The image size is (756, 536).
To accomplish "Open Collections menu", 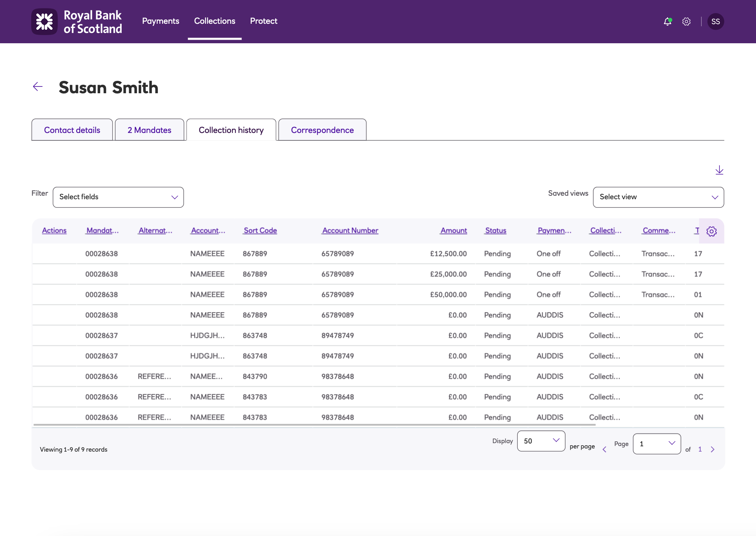I will (x=215, y=21).
